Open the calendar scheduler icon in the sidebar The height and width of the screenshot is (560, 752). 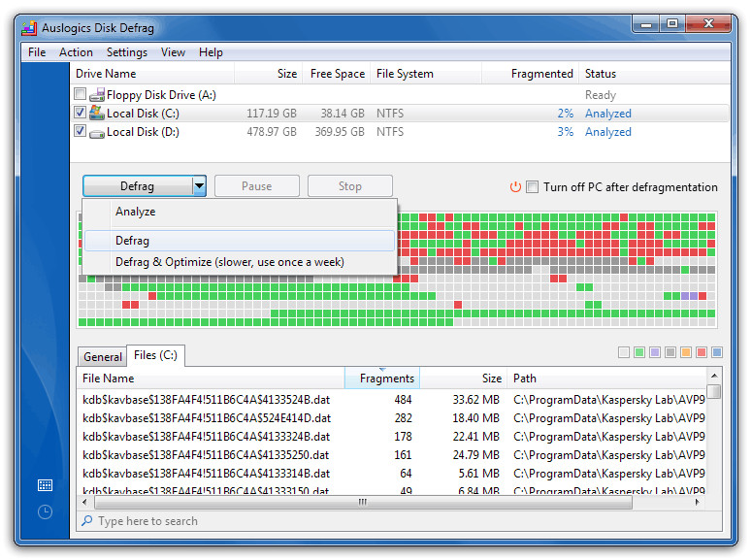click(x=45, y=485)
